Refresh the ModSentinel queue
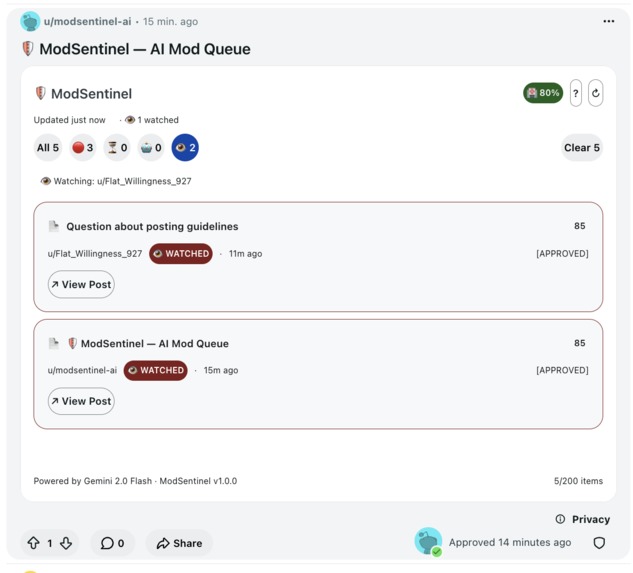 [595, 93]
